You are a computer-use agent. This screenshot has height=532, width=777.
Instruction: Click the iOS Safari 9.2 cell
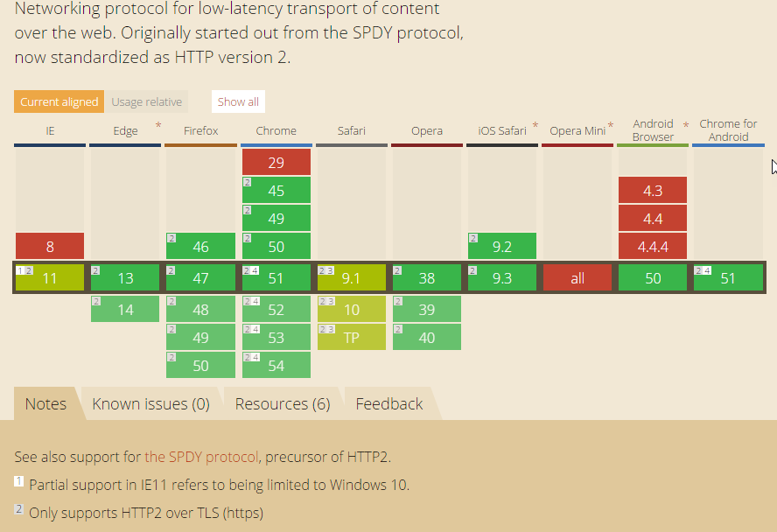[502, 247]
